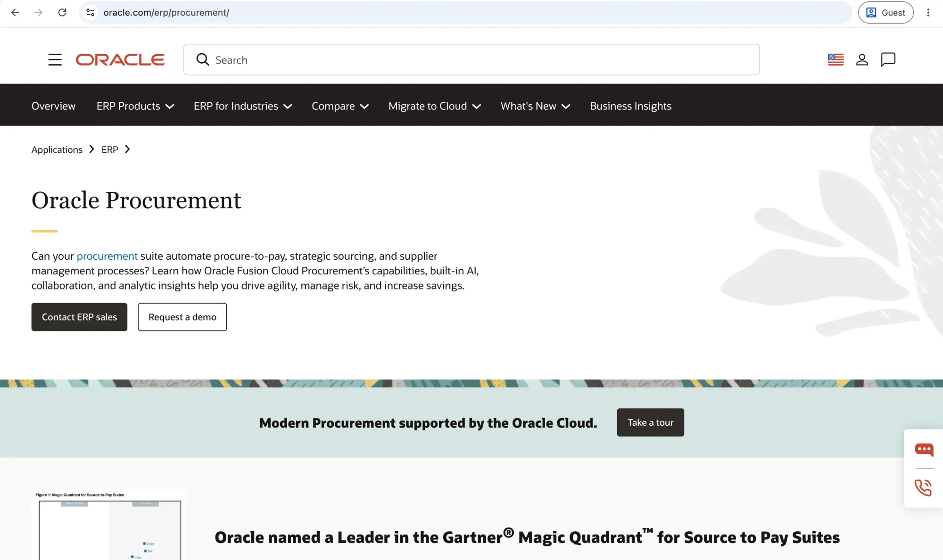
Task: Open the Gartner Magic Quadrant figure thumbnail
Action: click(x=108, y=525)
